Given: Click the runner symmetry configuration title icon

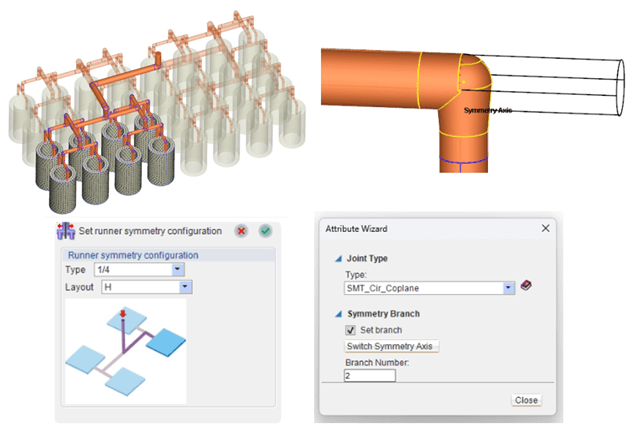Looking at the screenshot, I should coord(66,231).
